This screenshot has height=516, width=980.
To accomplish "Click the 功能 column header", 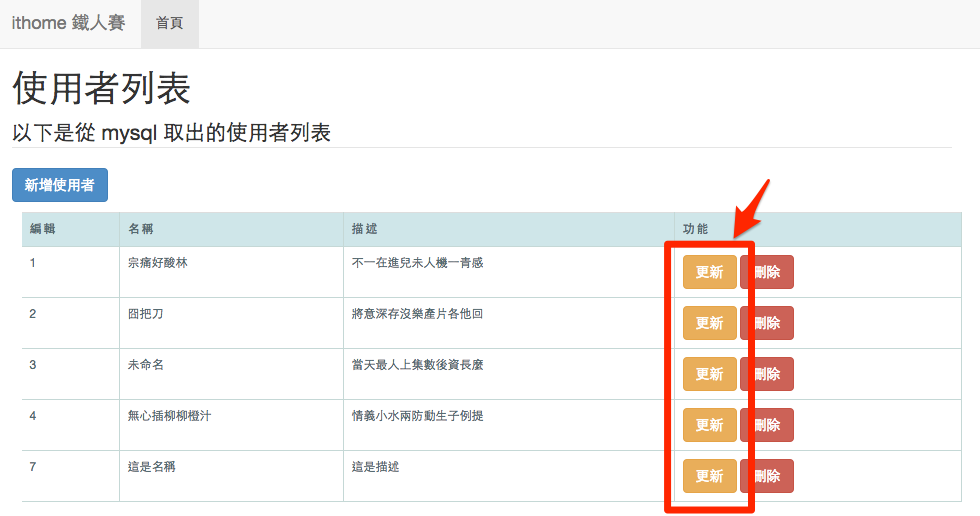I will [695, 229].
